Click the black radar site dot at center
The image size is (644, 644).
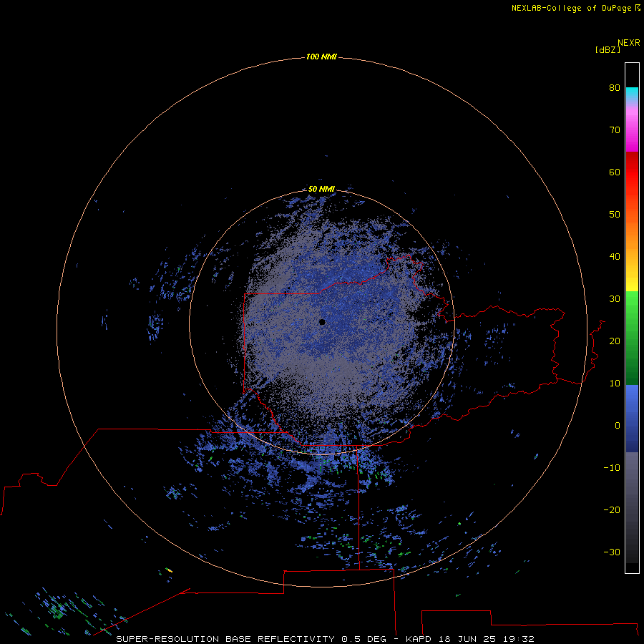322,322
